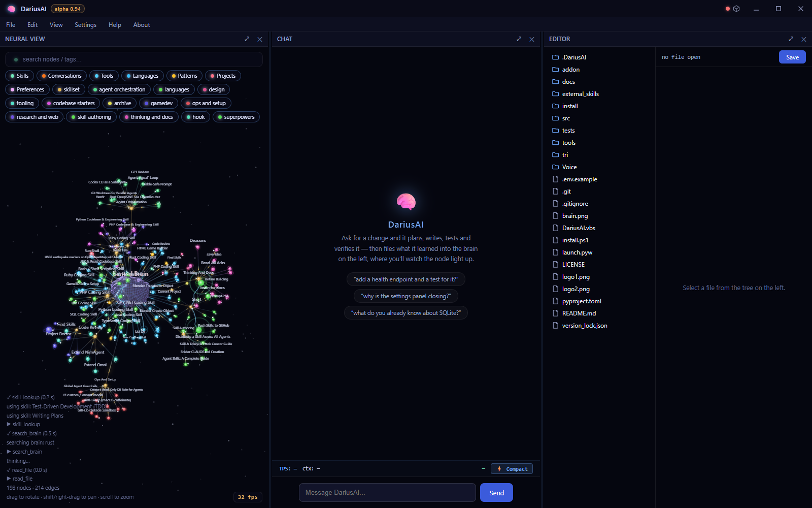Expand the src folder in file tree
812x508 pixels.
click(x=566, y=118)
